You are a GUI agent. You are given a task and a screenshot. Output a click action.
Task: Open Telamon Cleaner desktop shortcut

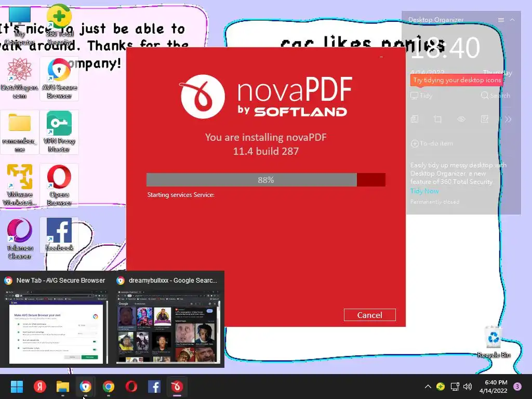coord(19,239)
